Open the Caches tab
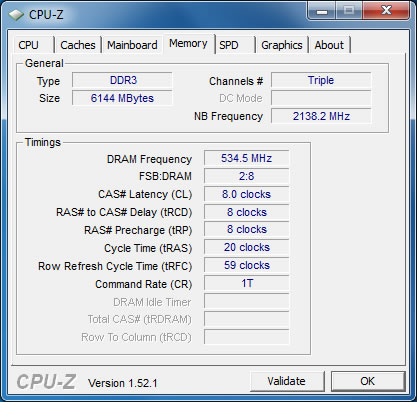Viewport: 417px width, 402px height. [x=78, y=45]
